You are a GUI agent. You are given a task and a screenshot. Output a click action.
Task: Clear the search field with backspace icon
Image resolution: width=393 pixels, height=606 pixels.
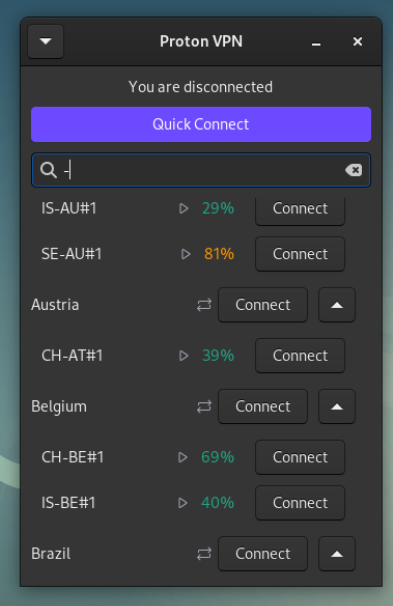[354, 170]
